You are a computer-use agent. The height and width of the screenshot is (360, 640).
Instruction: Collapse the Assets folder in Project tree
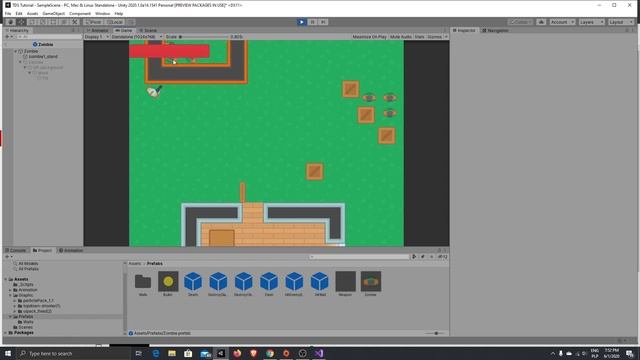[x=6, y=279]
